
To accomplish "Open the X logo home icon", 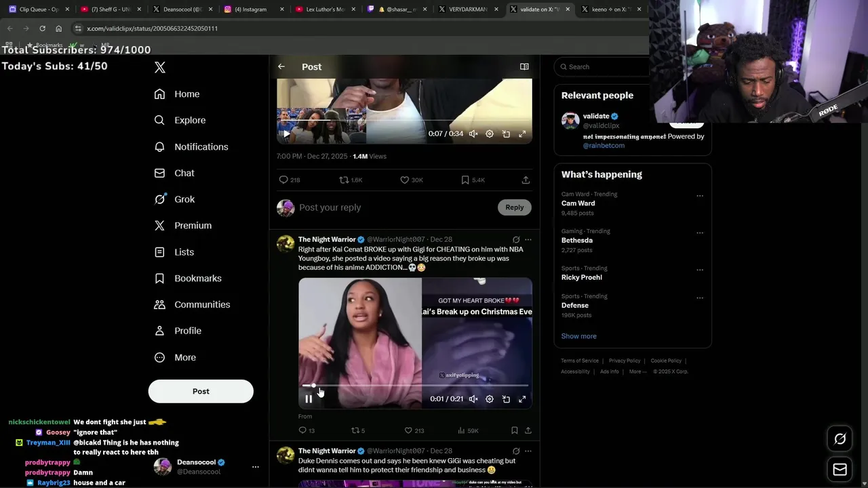I will click(160, 67).
